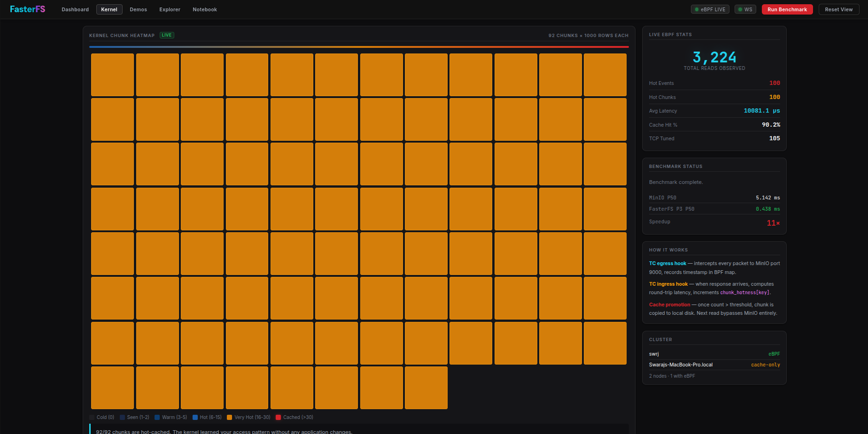Switch to the Kernel tab
The image size is (868, 434).
[x=109, y=9]
